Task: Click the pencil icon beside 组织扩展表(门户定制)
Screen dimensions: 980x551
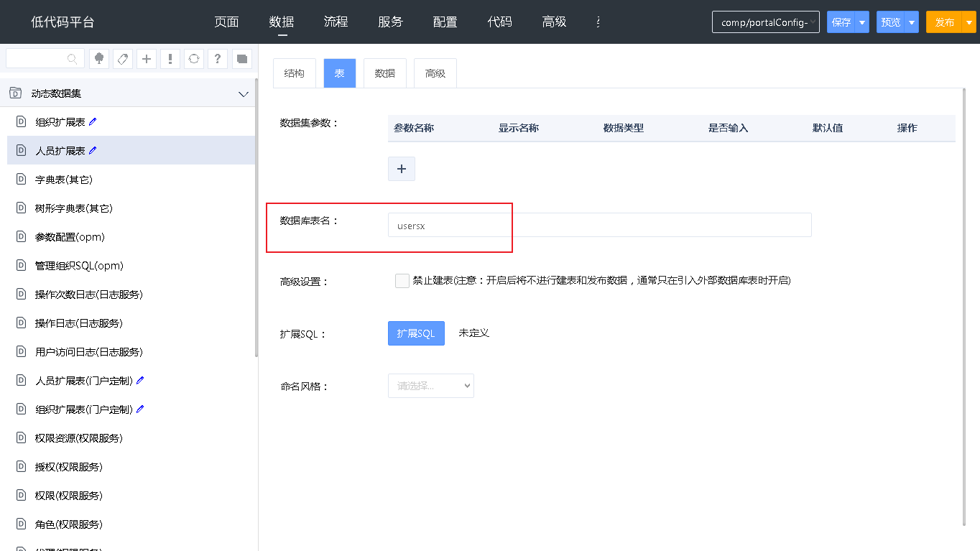Action: [x=140, y=409]
